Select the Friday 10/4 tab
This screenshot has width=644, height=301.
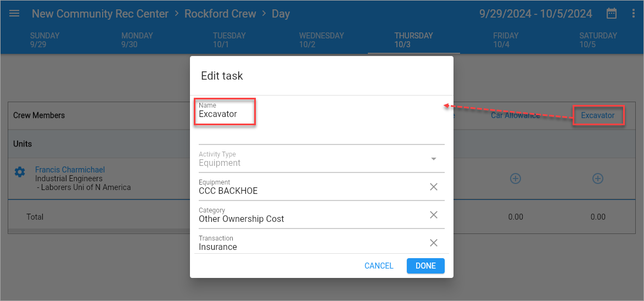click(x=506, y=40)
